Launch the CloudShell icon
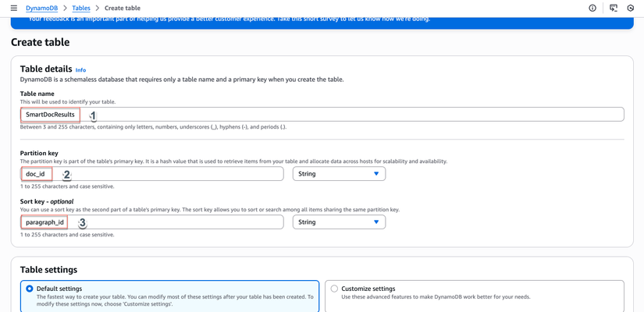644x312 pixels. pyautogui.click(x=614, y=8)
